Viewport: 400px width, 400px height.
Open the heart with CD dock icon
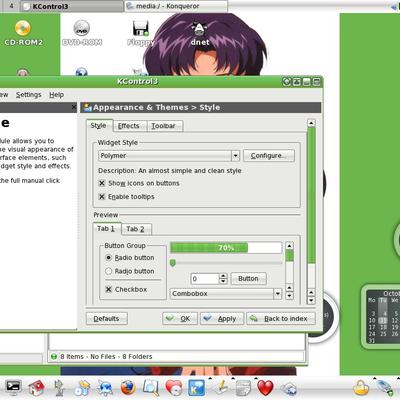[174, 388]
